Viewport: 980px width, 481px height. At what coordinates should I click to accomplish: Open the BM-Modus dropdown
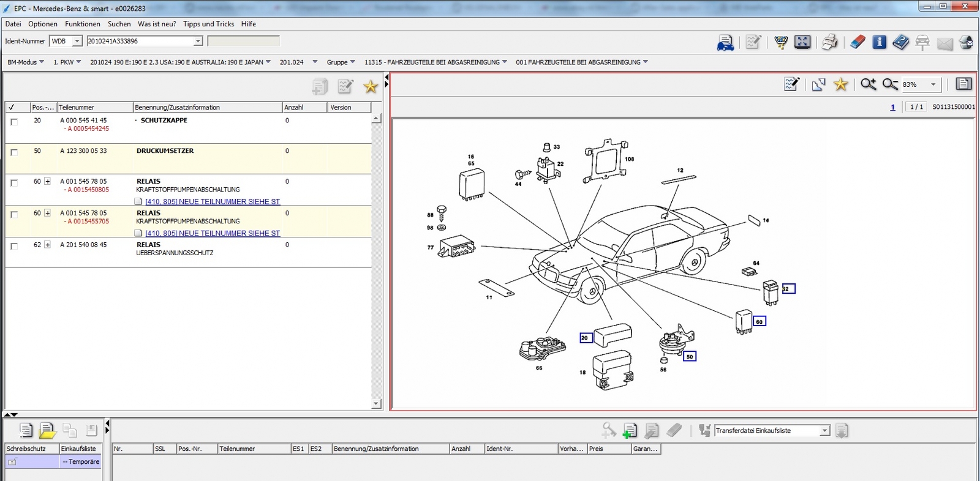point(25,62)
